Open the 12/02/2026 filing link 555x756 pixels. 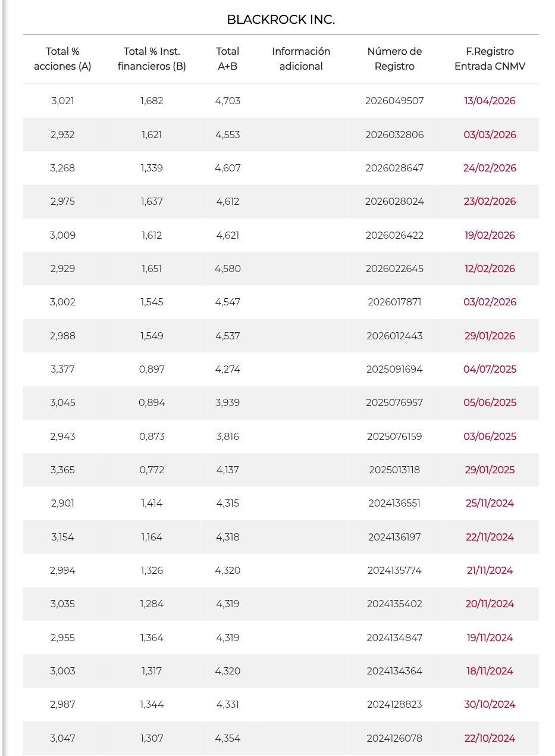click(490, 268)
